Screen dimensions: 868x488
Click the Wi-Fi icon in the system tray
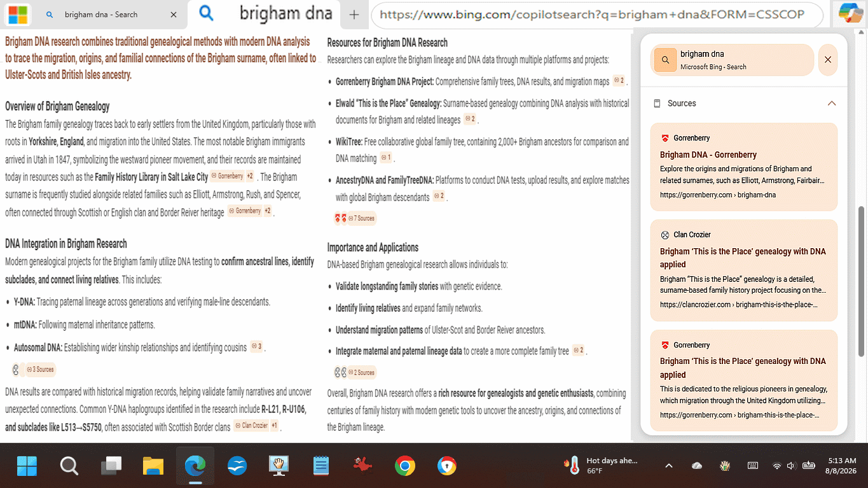776,466
